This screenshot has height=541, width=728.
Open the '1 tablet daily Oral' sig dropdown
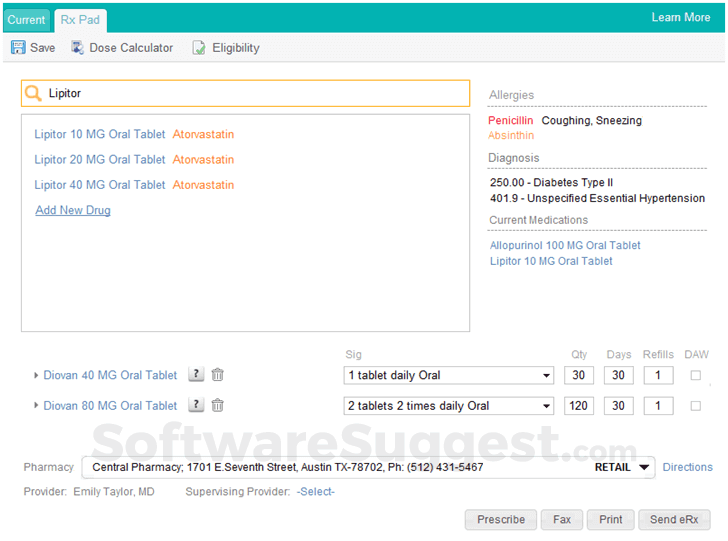click(546, 376)
